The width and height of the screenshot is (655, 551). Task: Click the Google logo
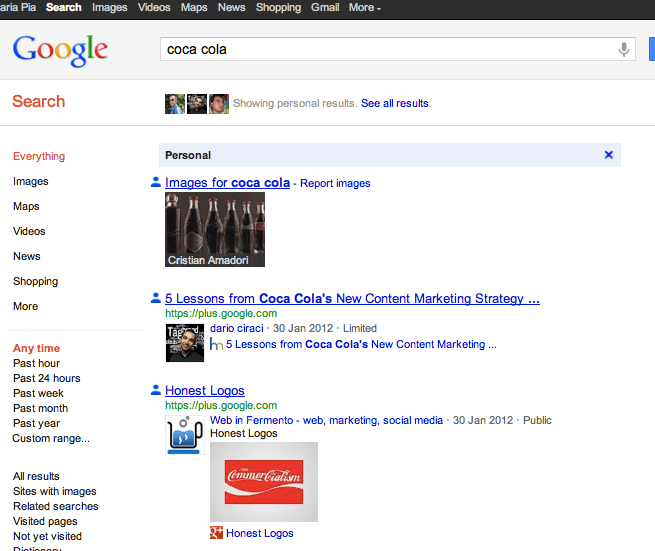60,51
